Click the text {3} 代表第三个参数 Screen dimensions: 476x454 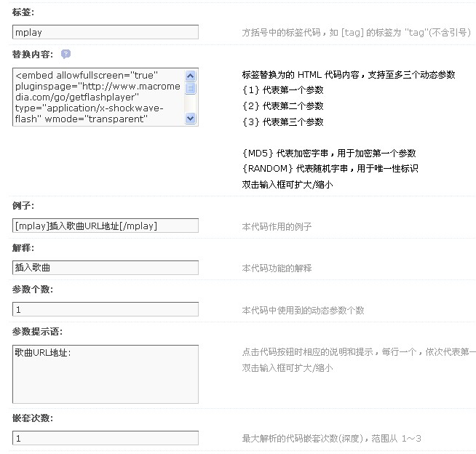click(282, 122)
